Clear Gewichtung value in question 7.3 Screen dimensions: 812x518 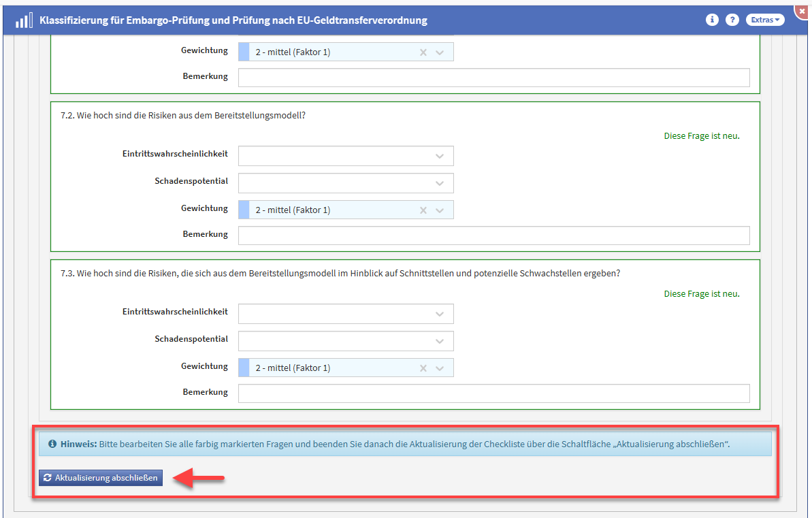pyautogui.click(x=423, y=368)
